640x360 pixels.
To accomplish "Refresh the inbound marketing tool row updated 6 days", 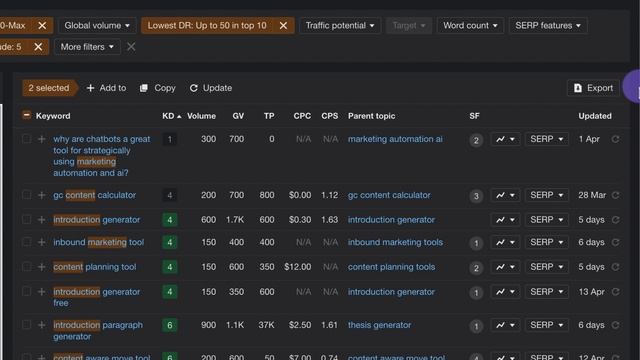I will (616, 242).
